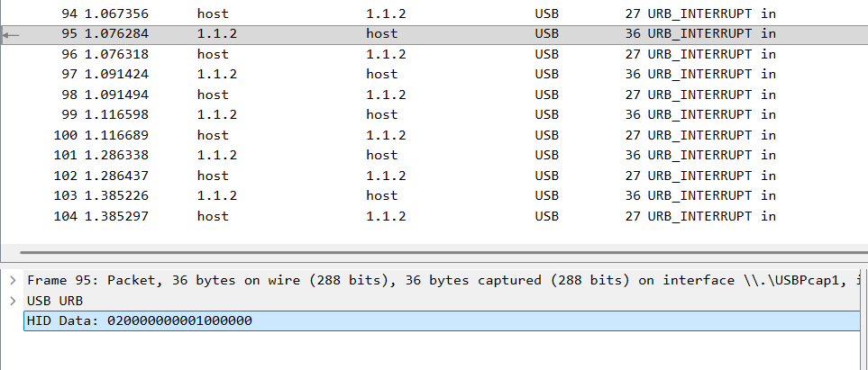
Task: Select the HID Data field line
Action: (x=139, y=320)
